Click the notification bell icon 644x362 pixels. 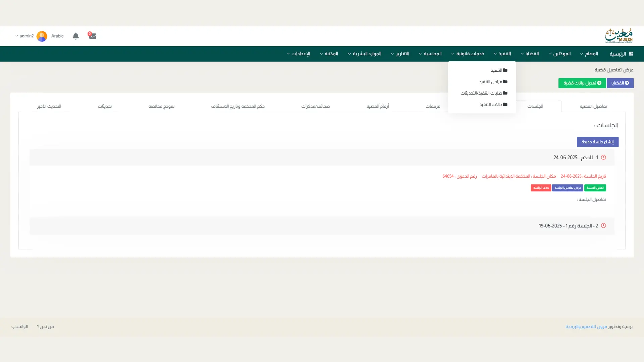click(x=76, y=36)
